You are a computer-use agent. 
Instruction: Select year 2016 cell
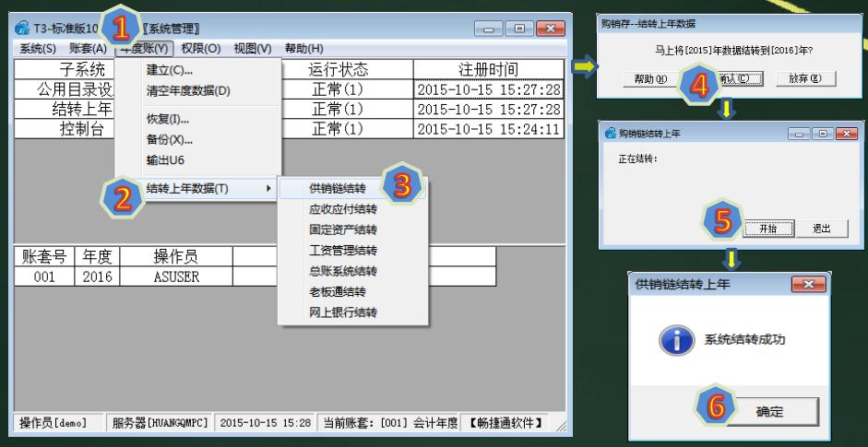pos(98,276)
